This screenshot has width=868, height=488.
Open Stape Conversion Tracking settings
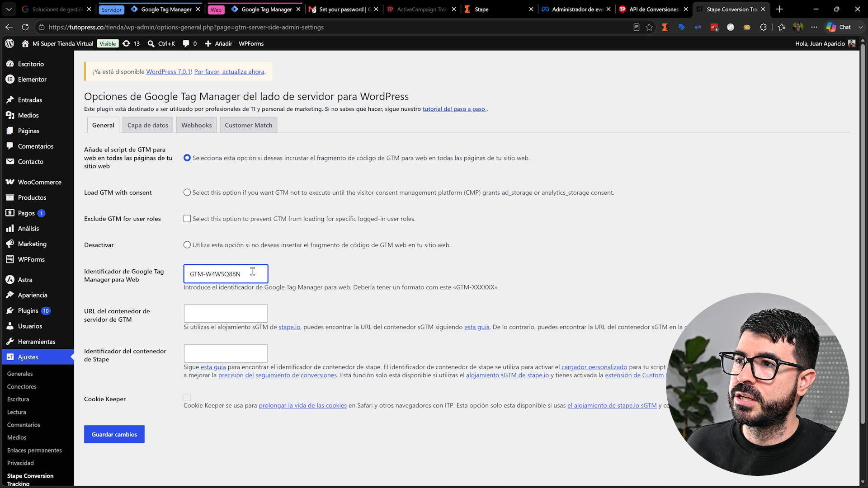click(30, 479)
